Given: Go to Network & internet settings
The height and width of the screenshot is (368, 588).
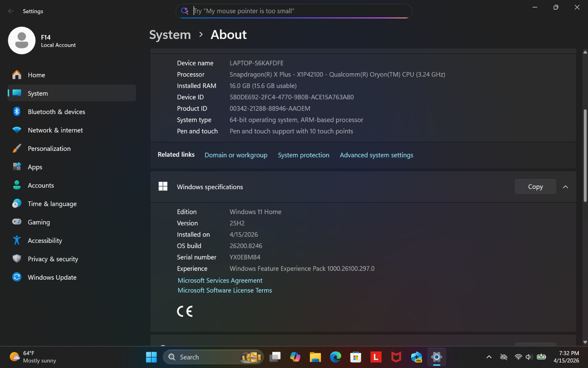Looking at the screenshot, I should point(72,130).
